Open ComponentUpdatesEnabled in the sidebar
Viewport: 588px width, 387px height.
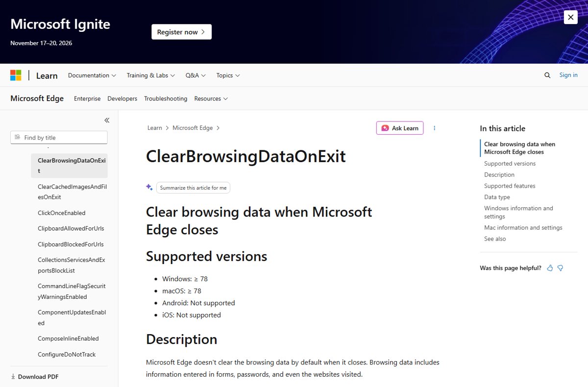click(x=72, y=317)
